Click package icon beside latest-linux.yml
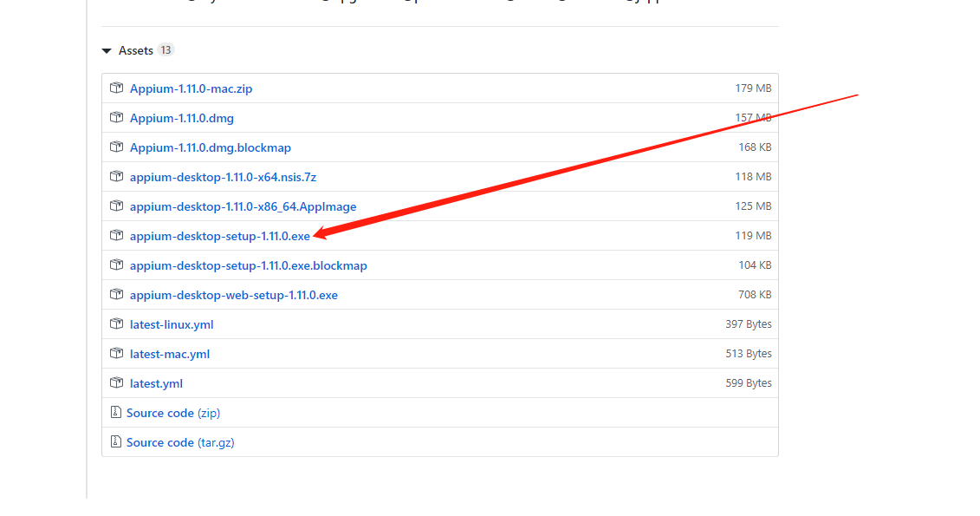The width and height of the screenshot is (980, 516). pyautogui.click(x=116, y=323)
